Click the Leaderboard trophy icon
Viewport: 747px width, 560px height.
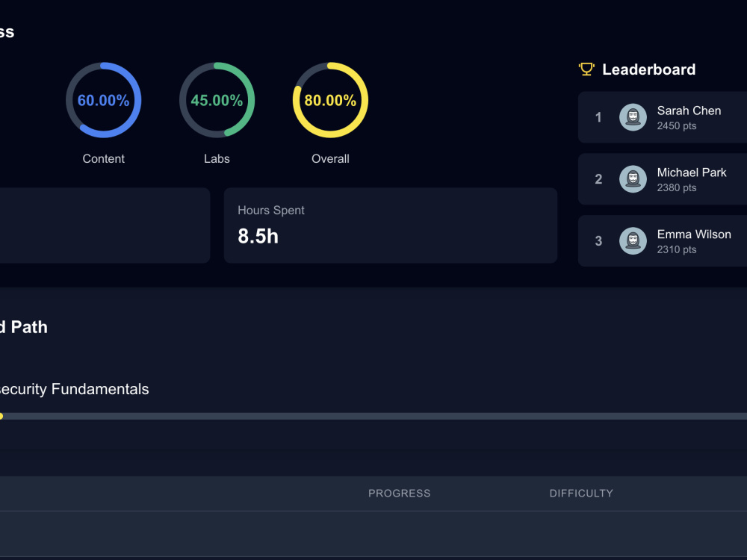(x=586, y=69)
